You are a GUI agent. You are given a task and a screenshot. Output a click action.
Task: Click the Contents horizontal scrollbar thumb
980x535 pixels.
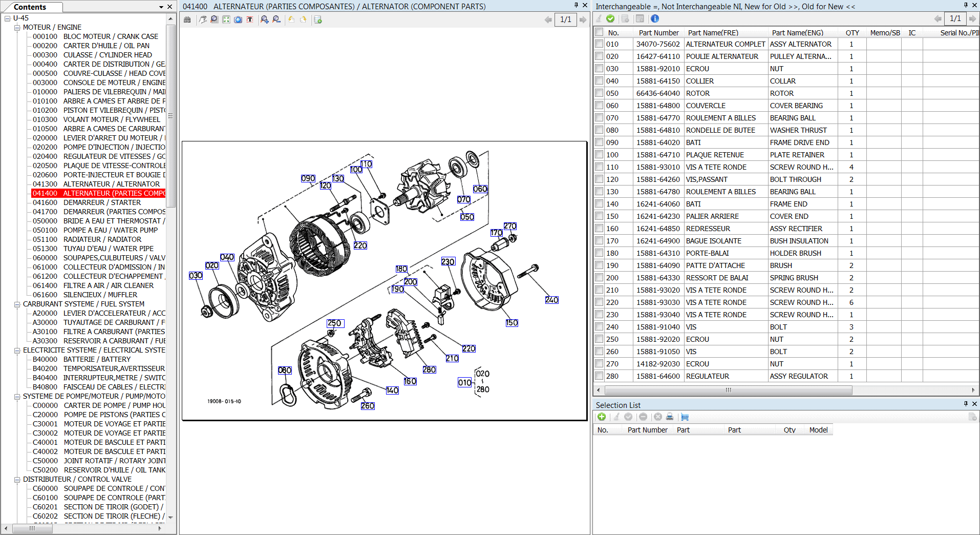(32, 528)
